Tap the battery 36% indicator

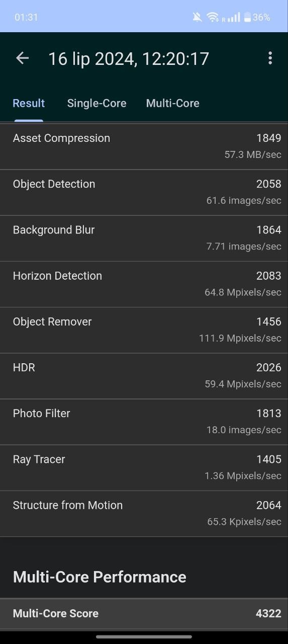257,18
